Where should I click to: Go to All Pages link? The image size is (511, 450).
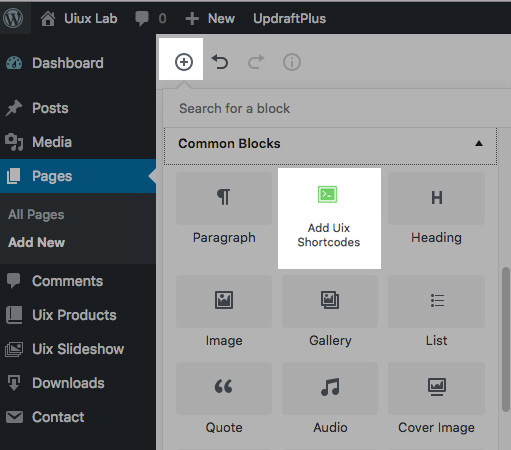tap(36, 215)
